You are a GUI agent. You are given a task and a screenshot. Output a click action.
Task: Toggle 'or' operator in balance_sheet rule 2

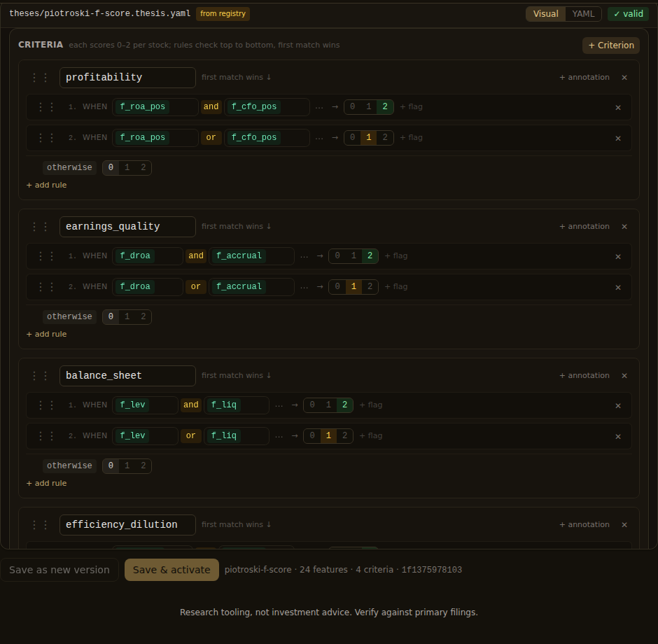tap(191, 436)
